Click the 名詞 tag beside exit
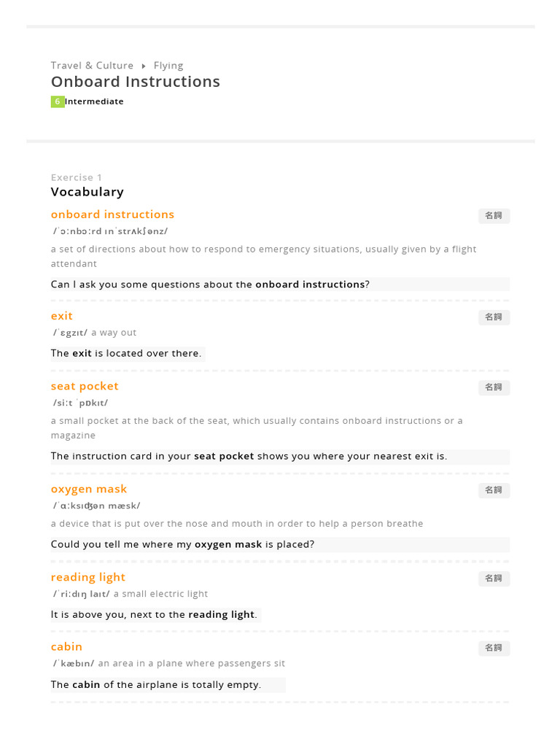Image resolution: width=560 pixels, height=747 pixels. (494, 317)
